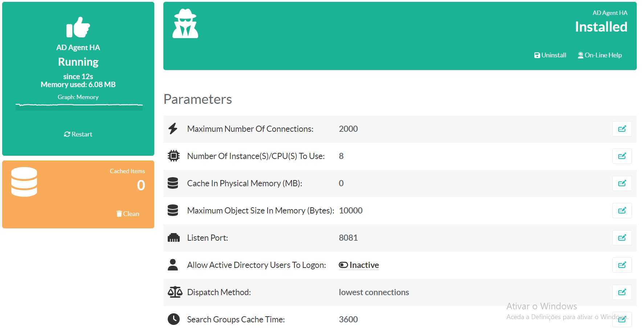The width and height of the screenshot is (644, 334).
Task: Click the balance scale Dispatch Method icon
Action: [x=175, y=292]
